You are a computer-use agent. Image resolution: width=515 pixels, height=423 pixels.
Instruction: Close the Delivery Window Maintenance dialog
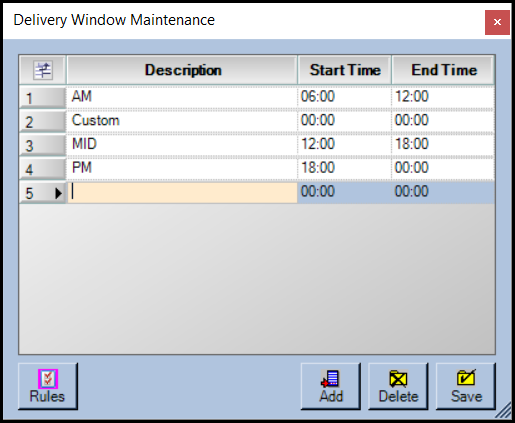(497, 22)
